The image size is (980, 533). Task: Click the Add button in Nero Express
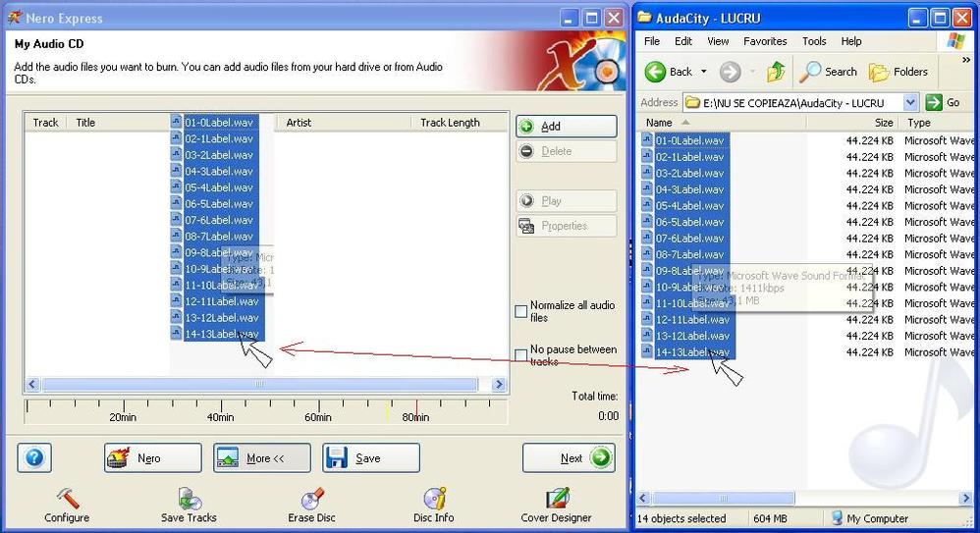click(x=566, y=127)
